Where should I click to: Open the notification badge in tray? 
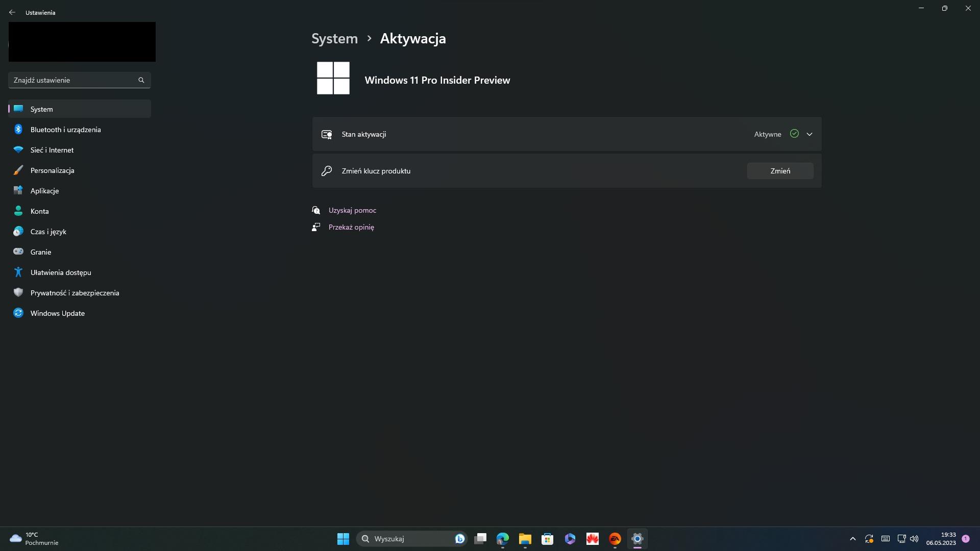pyautogui.click(x=966, y=539)
